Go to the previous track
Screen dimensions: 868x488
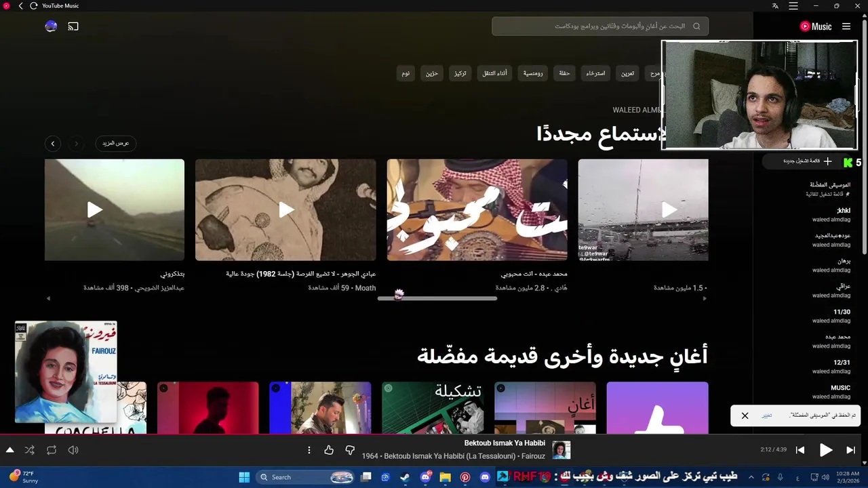(x=800, y=450)
